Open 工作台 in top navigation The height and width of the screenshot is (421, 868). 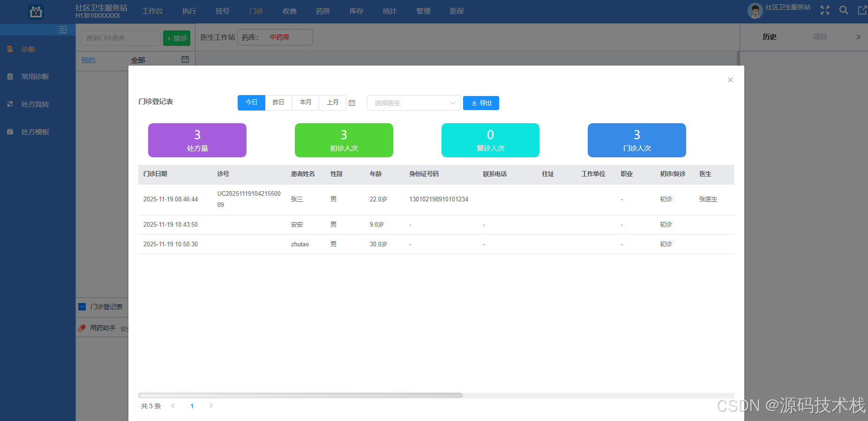pos(152,11)
